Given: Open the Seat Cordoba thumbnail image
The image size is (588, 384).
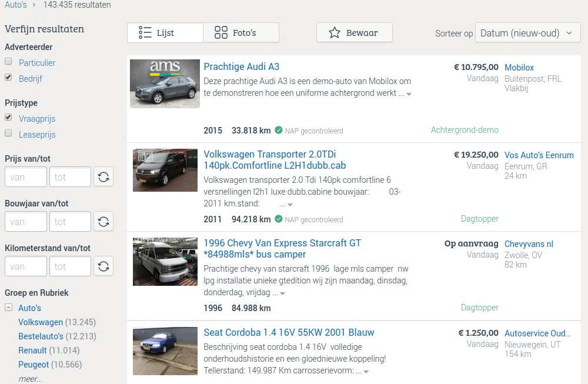Looking at the screenshot, I should coord(165,351).
